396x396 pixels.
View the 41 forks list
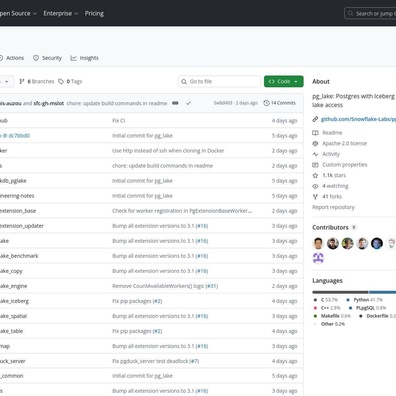332,197
